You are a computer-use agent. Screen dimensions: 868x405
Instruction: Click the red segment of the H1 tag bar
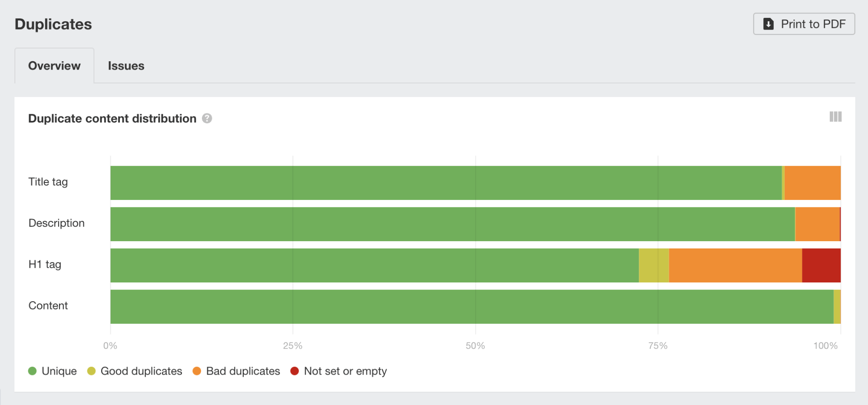point(821,264)
